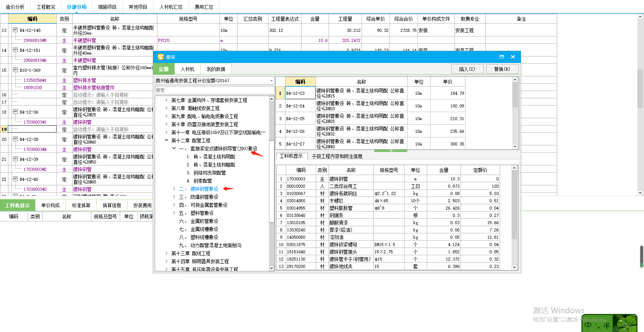Expand 第八章 滑触线安装工程 node

tap(166, 108)
